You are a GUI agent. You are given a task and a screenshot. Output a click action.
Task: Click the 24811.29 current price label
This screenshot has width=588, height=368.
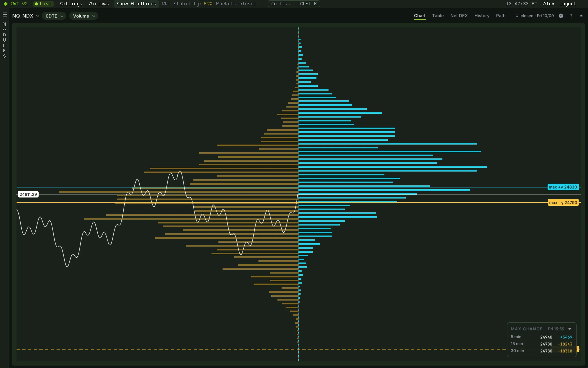(x=28, y=194)
